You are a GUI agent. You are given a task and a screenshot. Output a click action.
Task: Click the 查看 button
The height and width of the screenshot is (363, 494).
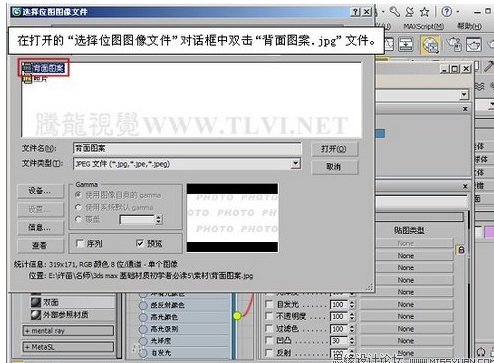pyautogui.click(x=40, y=246)
